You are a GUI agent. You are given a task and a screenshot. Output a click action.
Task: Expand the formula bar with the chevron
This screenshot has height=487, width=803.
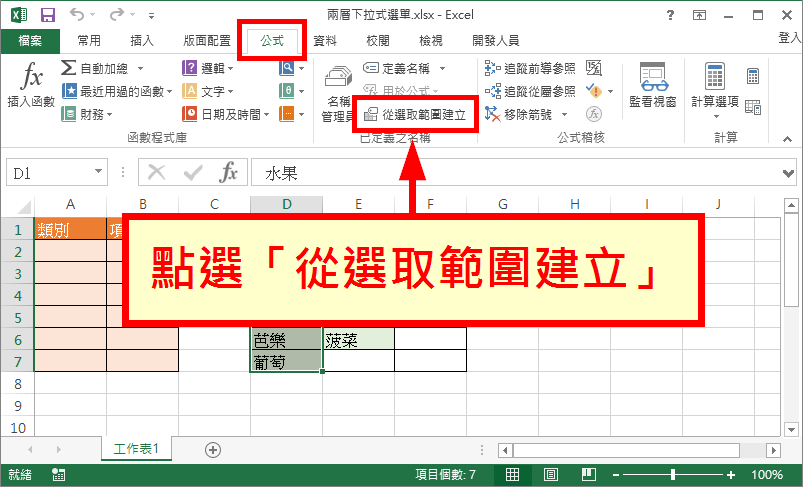click(789, 174)
